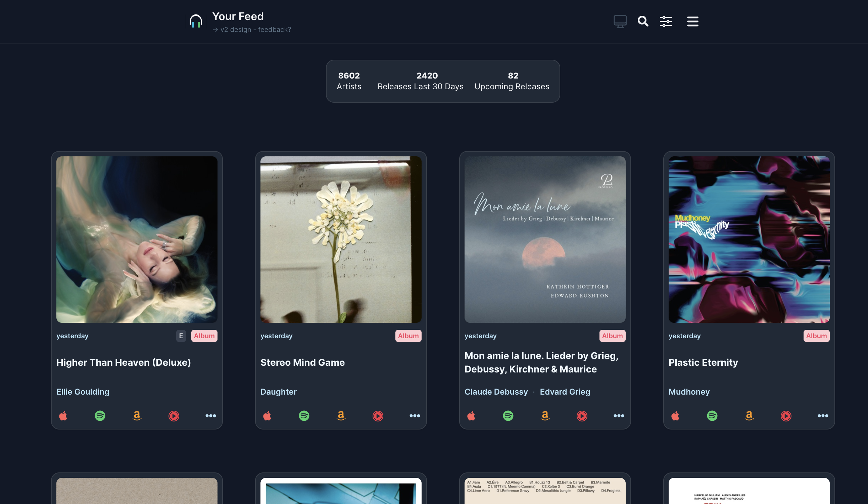Open Higher Than Heaven on Apple Music
Screen dimensions: 868x504
63,416
